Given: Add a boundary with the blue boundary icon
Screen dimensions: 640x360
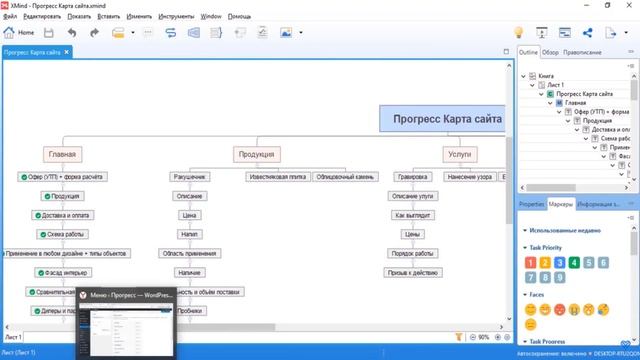Looking at the screenshot, I should tap(193, 33).
